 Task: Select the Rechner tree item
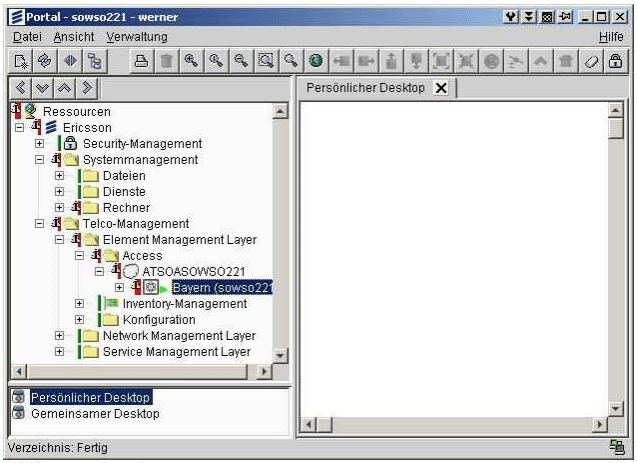tap(125, 208)
